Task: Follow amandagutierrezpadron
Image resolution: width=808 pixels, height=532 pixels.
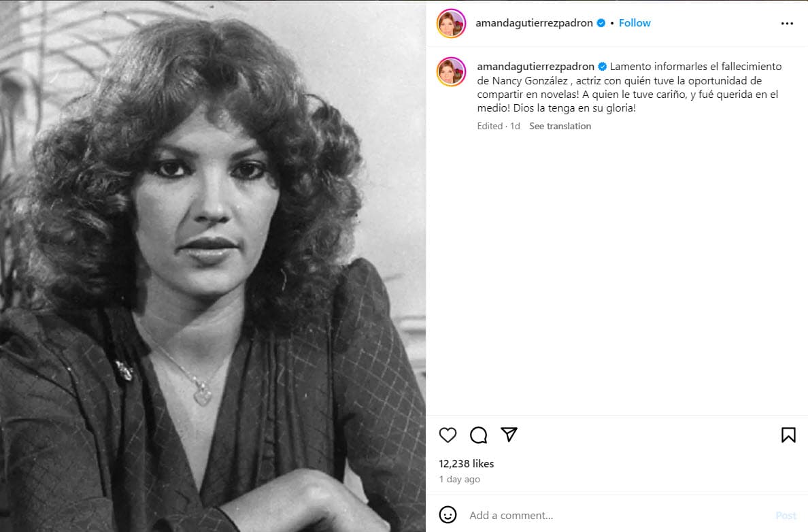Action: 634,22
